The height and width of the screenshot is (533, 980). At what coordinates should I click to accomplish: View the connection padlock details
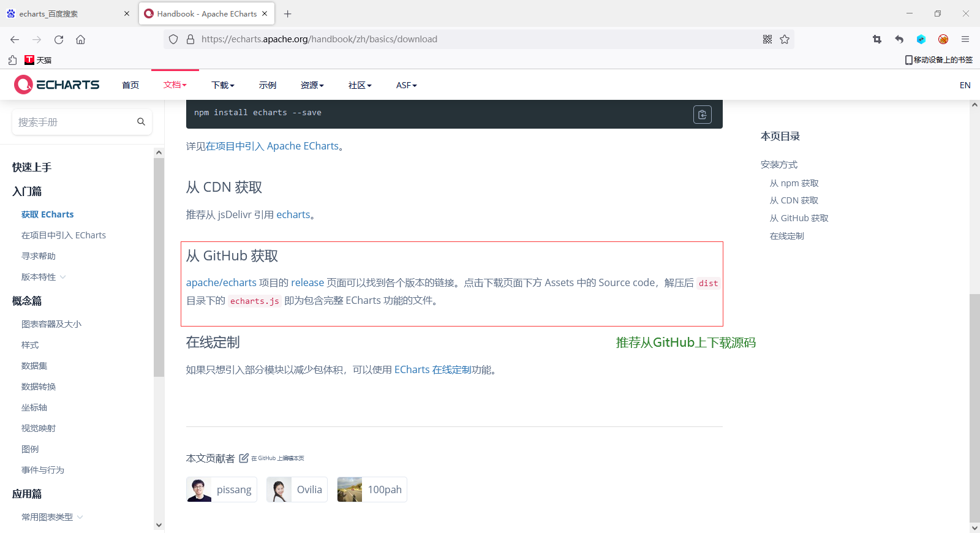190,39
